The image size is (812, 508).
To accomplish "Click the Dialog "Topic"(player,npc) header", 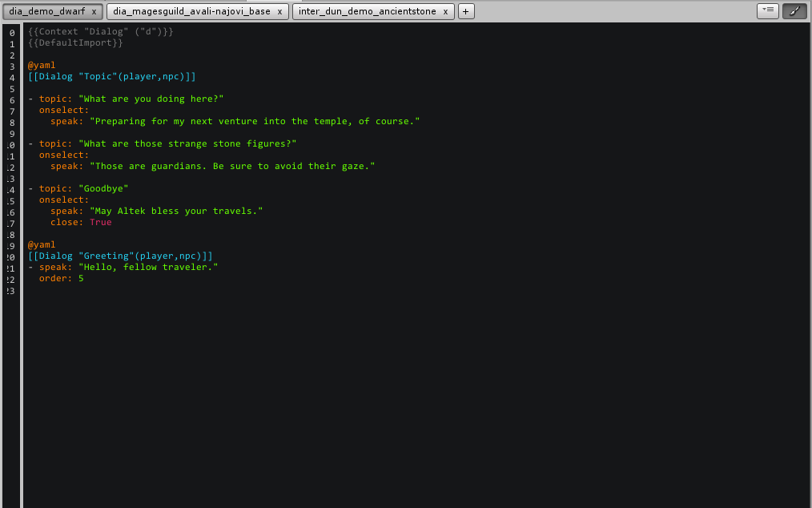I will click(112, 77).
